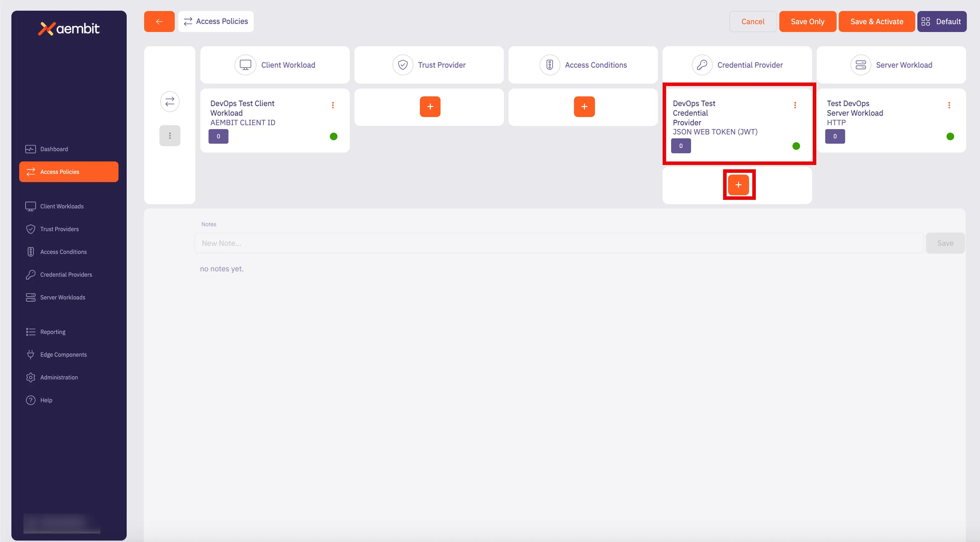Viewport: 980px width, 542px height.
Task: Click the aembit logo
Action: [x=69, y=28]
